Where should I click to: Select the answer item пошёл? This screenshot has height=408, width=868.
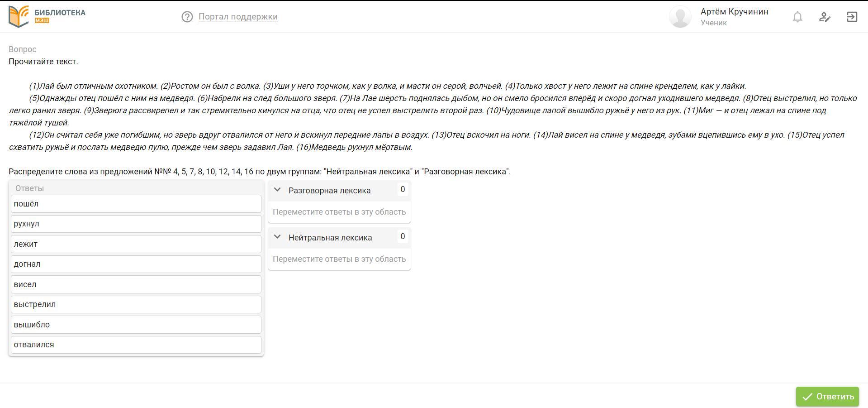pos(136,204)
